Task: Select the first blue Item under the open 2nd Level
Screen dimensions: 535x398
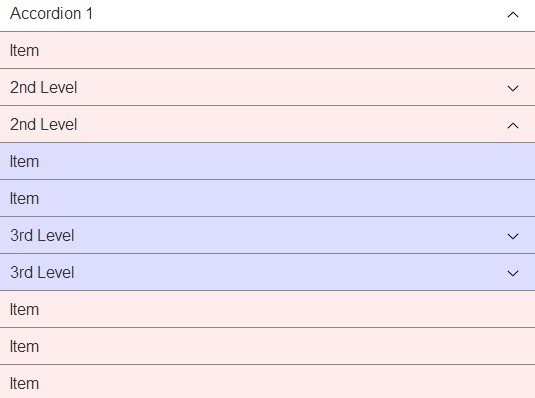Action: pos(268,161)
